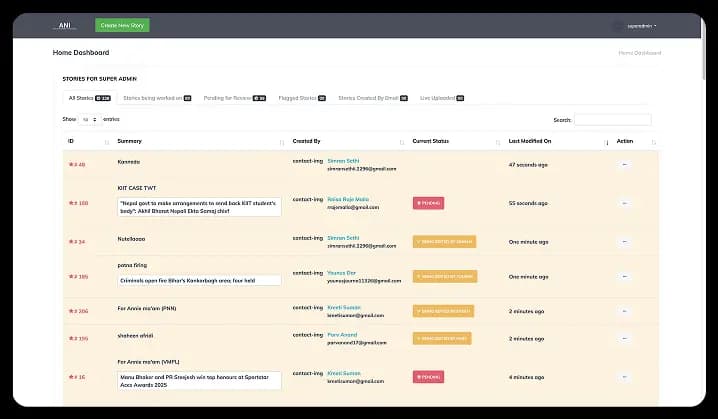Switch to Stories Created By Email tab
This screenshot has height=419, width=718.
pos(373,98)
